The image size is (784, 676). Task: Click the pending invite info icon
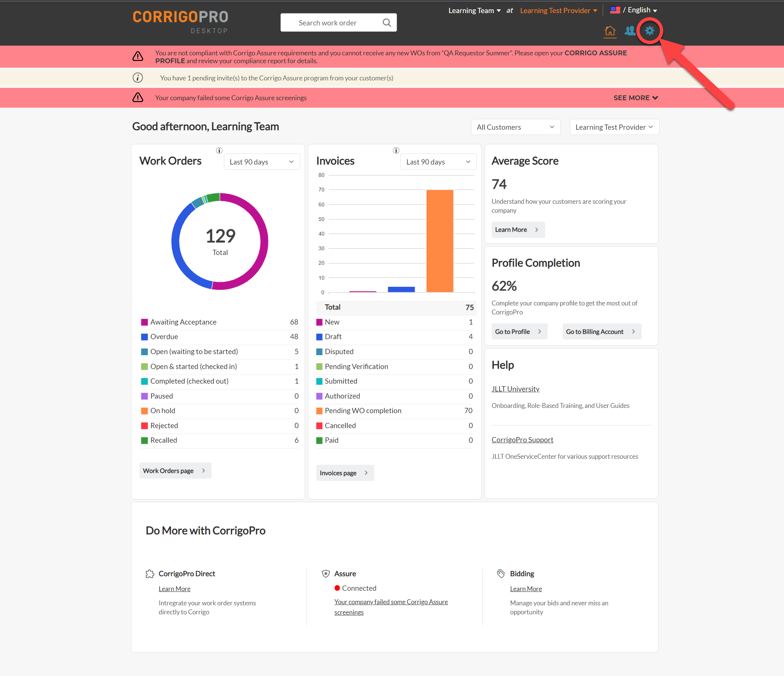click(138, 78)
